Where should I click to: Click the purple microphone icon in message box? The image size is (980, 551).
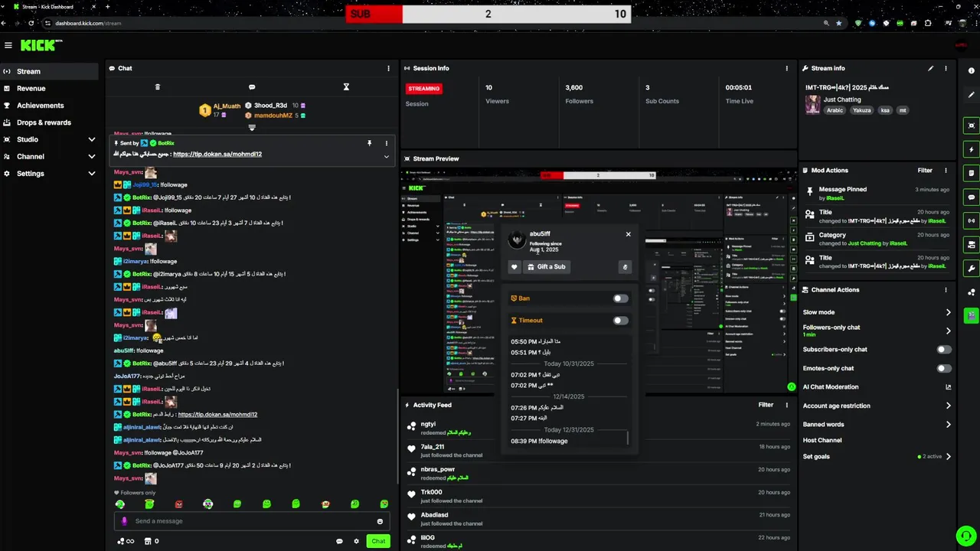(x=124, y=521)
